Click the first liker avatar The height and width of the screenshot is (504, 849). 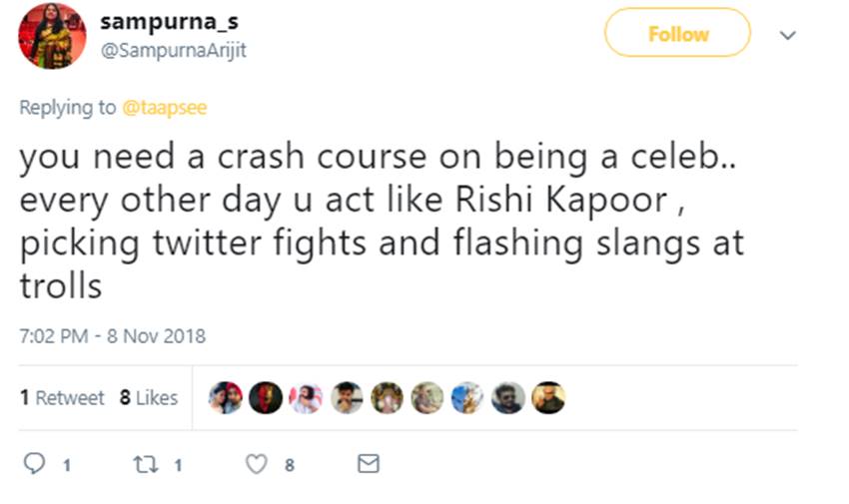point(225,397)
